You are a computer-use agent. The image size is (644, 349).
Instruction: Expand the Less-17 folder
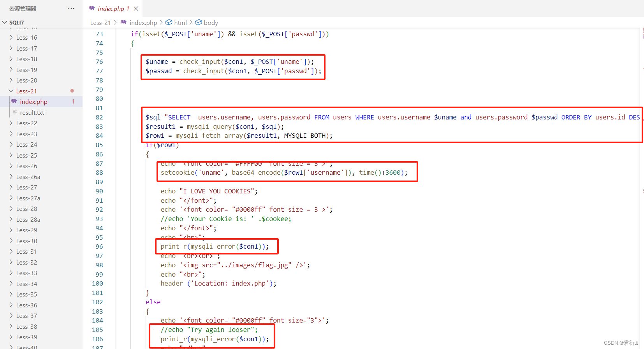point(11,48)
